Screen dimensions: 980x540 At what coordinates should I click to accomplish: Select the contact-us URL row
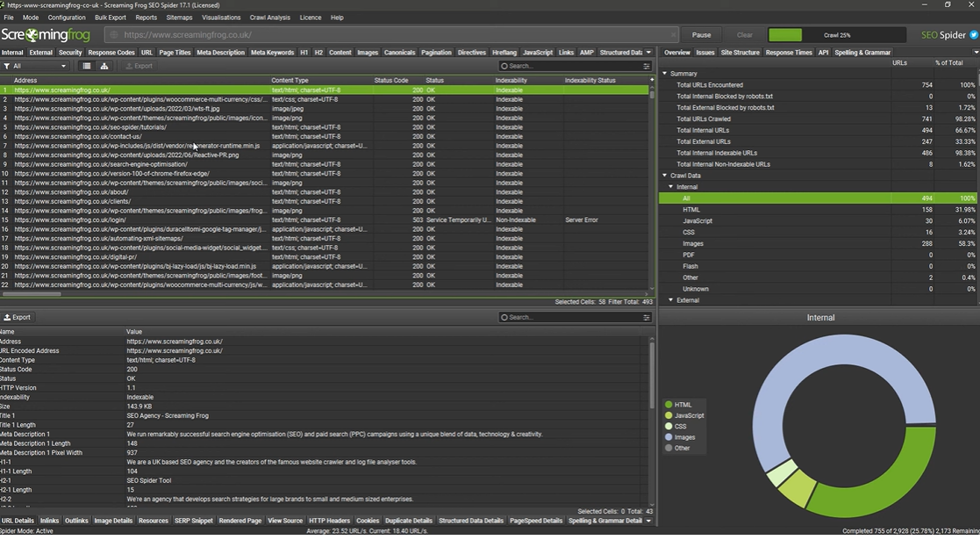coord(325,136)
